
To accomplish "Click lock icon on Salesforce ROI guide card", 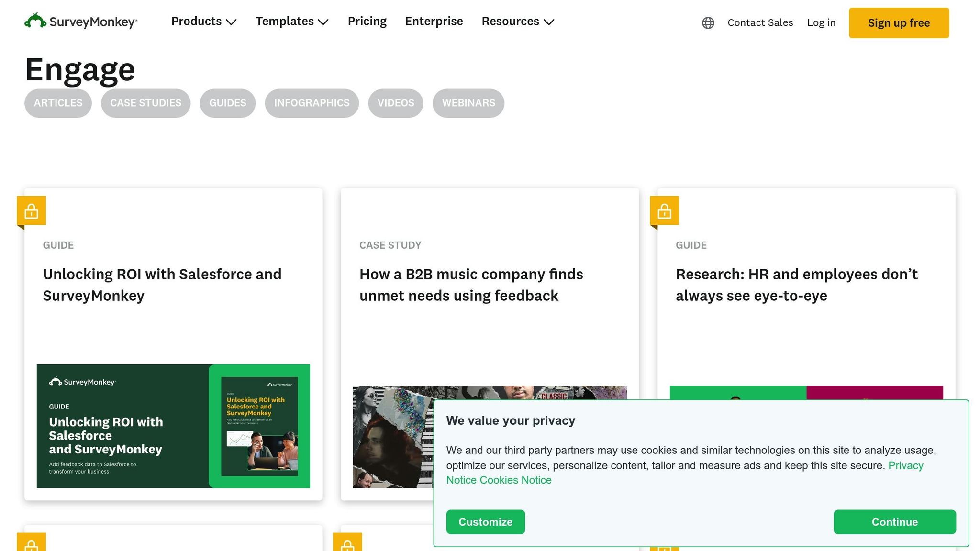I will 31,210.
